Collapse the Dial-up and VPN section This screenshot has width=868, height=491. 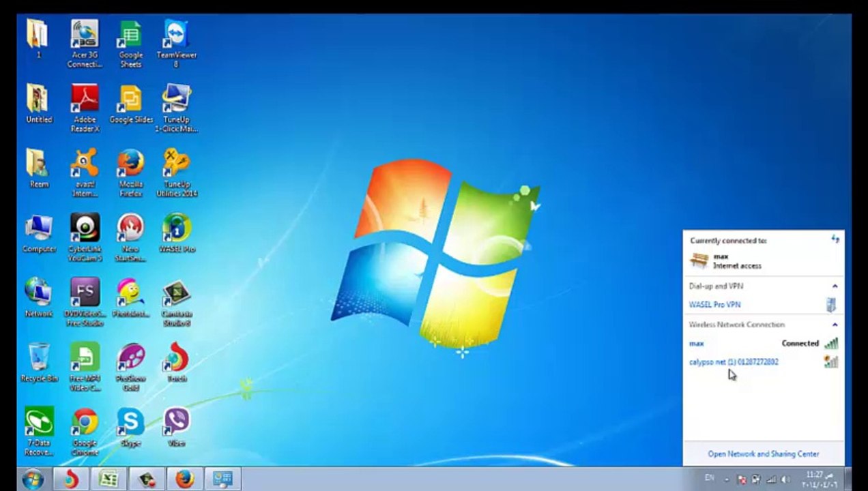point(835,286)
